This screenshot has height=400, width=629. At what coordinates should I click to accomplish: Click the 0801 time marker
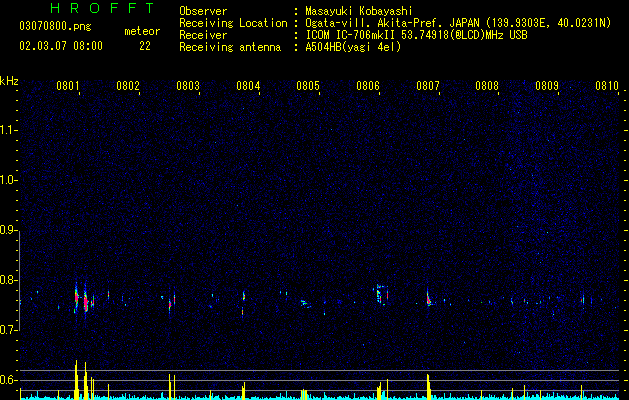tap(68, 86)
